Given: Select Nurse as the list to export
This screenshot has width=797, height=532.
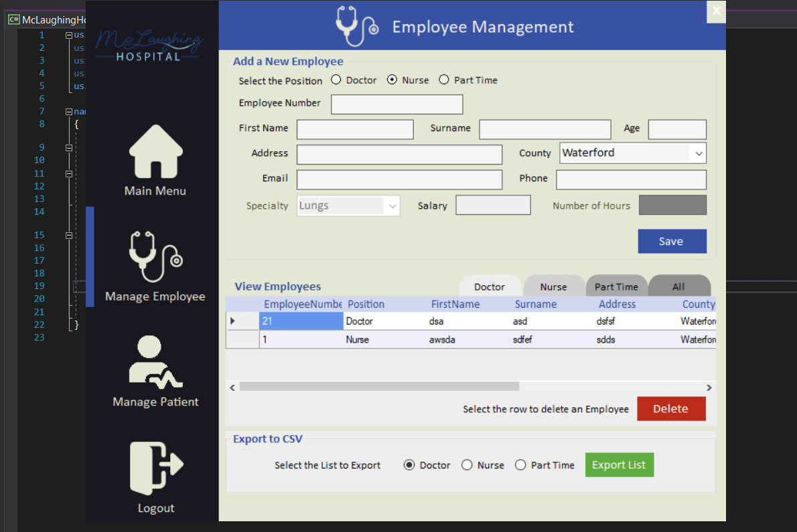Looking at the screenshot, I should click(467, 464).
